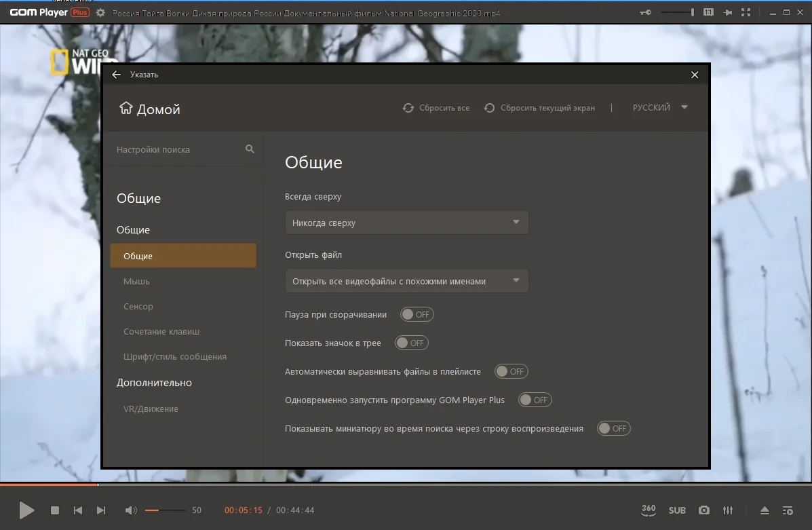Click Сбросить все button
Screen dimensions: 812x530
[x=436, y=108]
